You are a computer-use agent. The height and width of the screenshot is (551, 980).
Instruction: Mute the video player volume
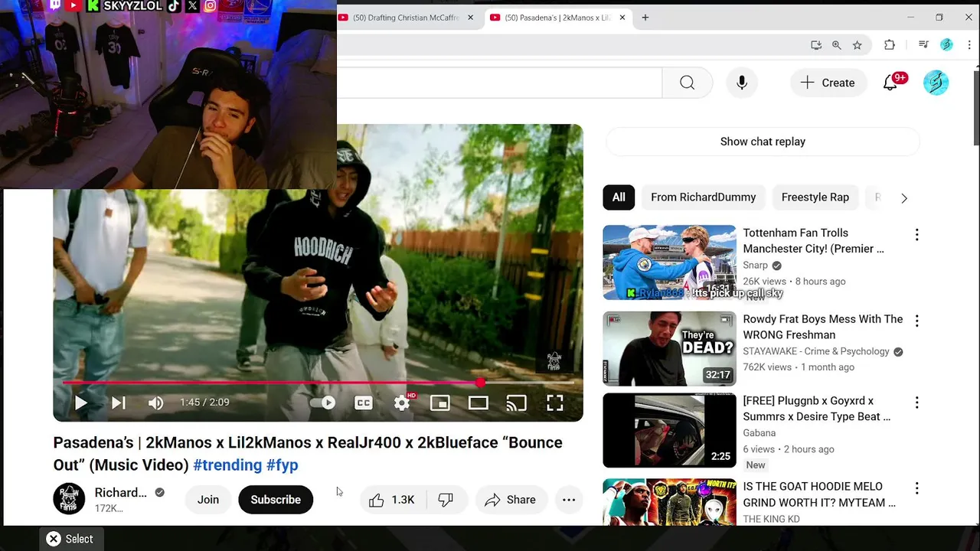(155, 403)
